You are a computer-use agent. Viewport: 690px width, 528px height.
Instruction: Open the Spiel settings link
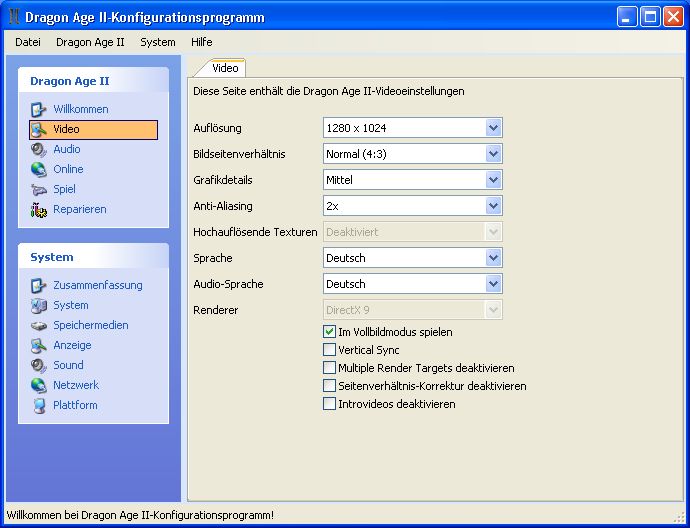64,189
